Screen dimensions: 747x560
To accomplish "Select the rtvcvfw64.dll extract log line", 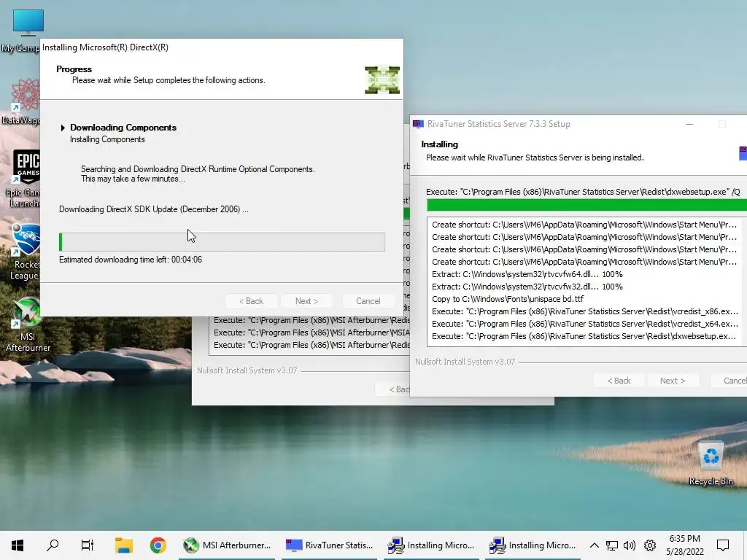I will click(527, 274).
